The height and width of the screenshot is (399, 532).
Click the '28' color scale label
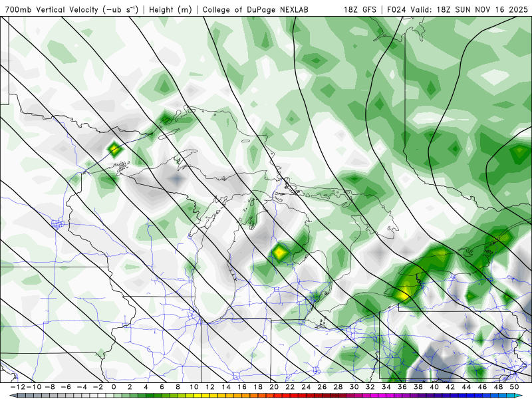click(338, 387)
